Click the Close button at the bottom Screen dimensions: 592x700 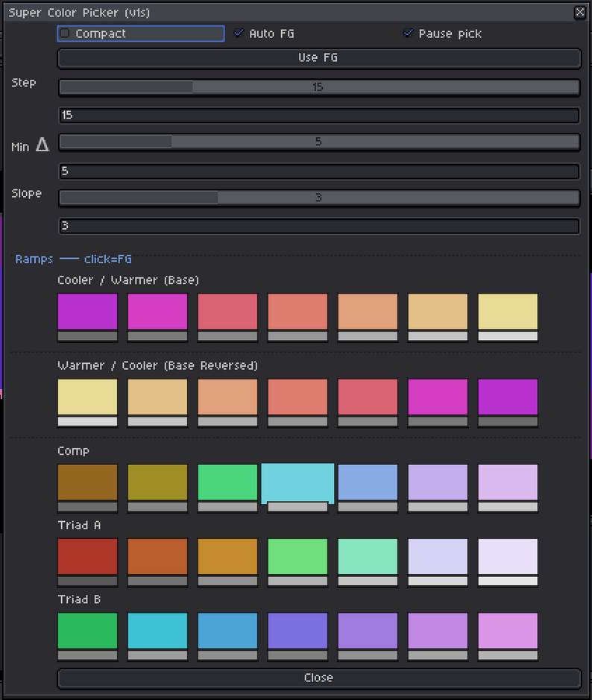click(x=318, y=678)
